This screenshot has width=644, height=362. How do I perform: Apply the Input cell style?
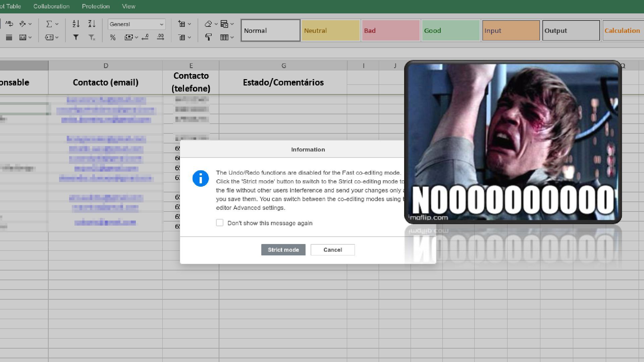click(511, 31)
